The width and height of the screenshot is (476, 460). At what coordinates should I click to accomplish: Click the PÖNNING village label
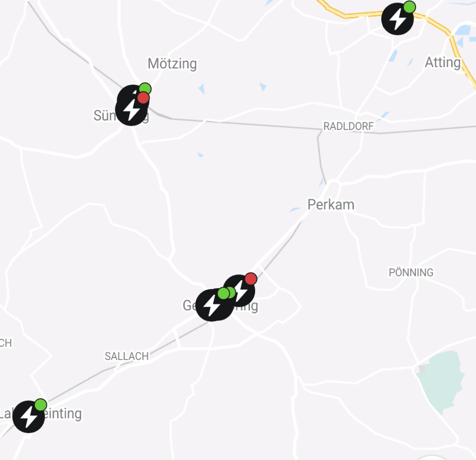click(x=411, y=272)
